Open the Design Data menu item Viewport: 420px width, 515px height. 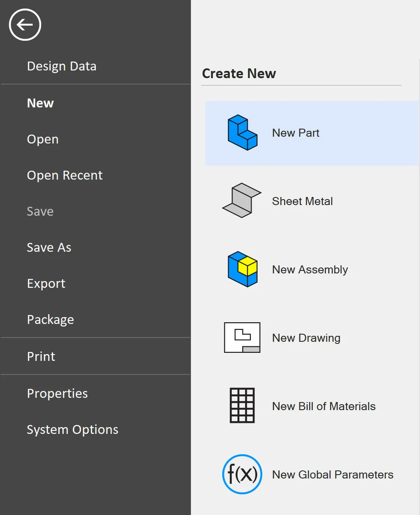(62, 66)
